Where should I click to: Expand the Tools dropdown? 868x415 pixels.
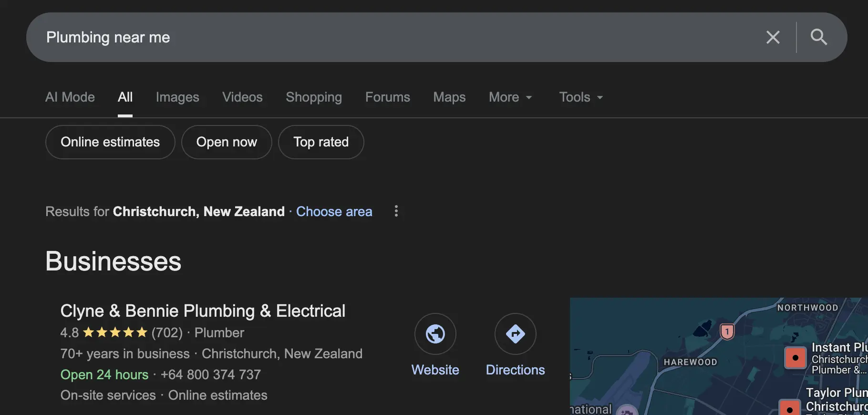pyautogui.click(x=580, y=97)
